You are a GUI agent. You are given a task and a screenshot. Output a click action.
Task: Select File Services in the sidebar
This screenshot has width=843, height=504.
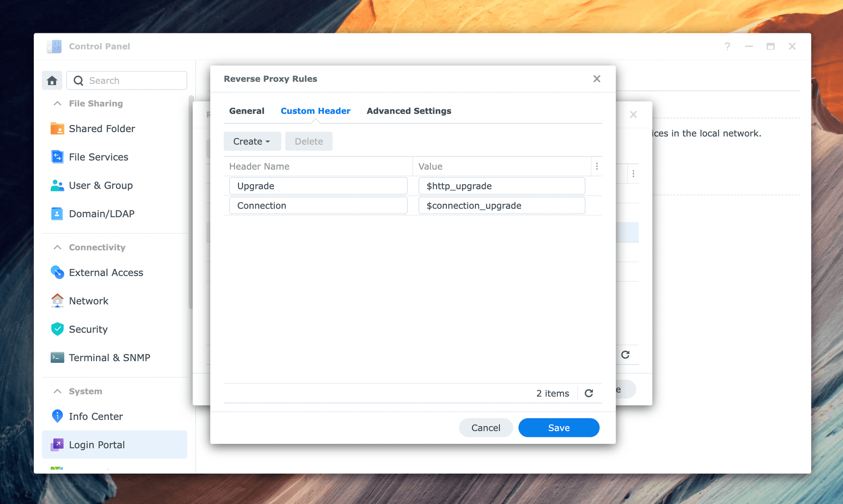click(x=98, y=157)
